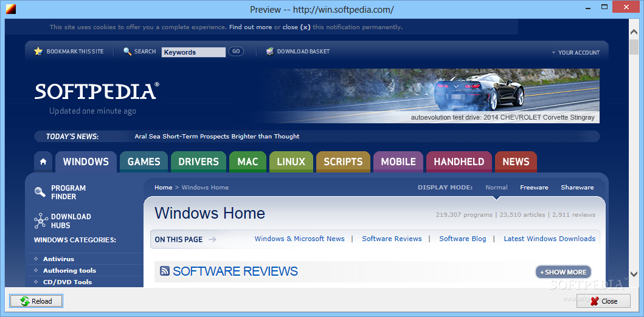
Task: Click the 219,307 programs count text
Action: [464, 214]
